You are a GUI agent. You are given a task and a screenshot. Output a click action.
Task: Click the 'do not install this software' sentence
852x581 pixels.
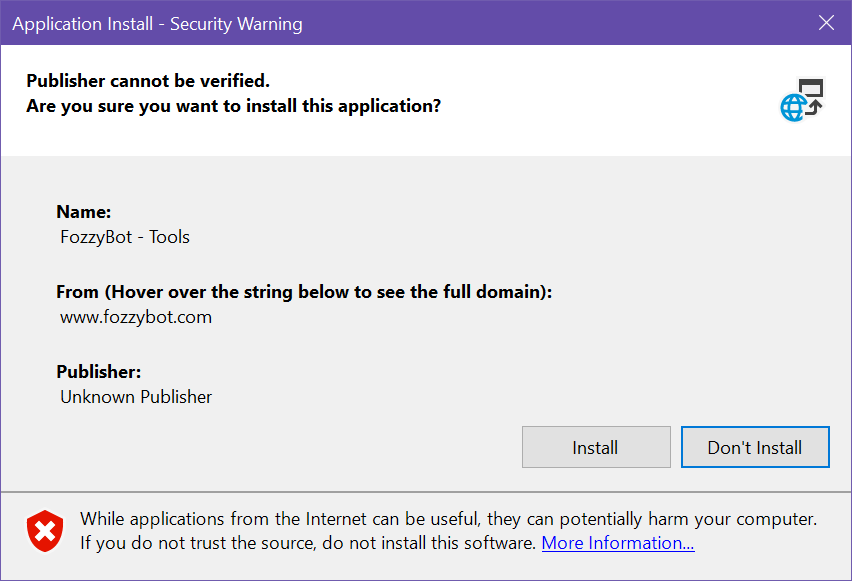tap(309, 543)
